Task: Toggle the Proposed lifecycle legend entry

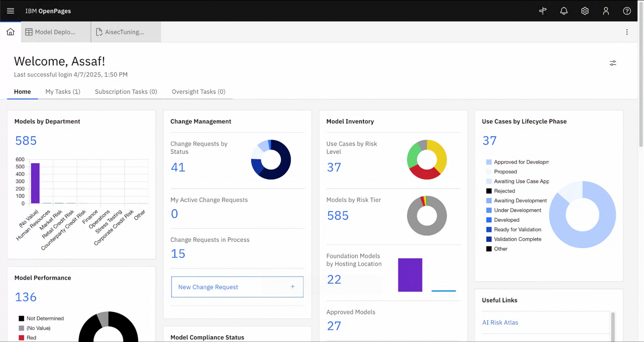Action: 505,171
